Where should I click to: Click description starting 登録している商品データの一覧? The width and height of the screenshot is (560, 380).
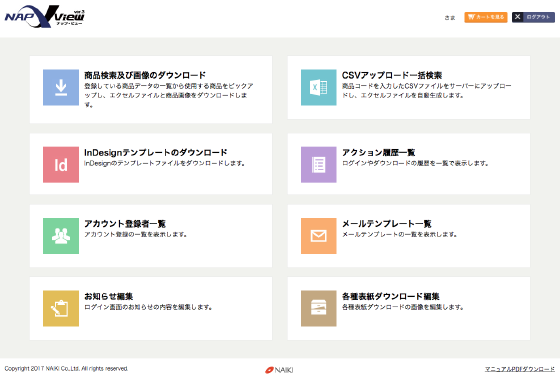(x=169, y=95)
